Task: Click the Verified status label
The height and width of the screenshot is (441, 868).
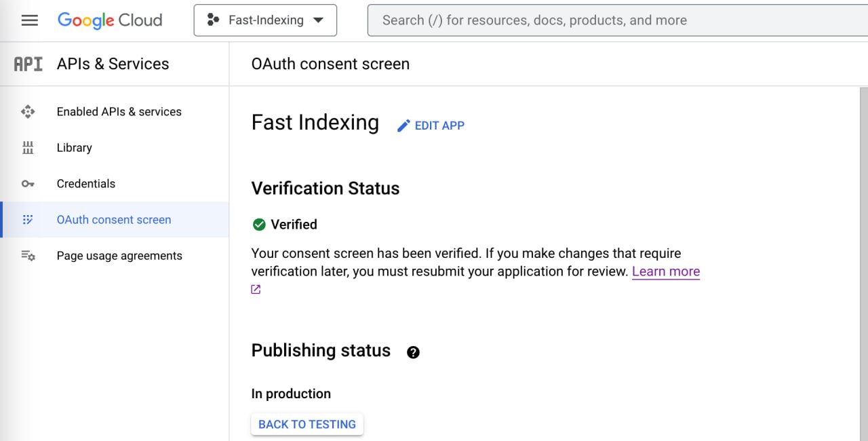Action: 294,225
